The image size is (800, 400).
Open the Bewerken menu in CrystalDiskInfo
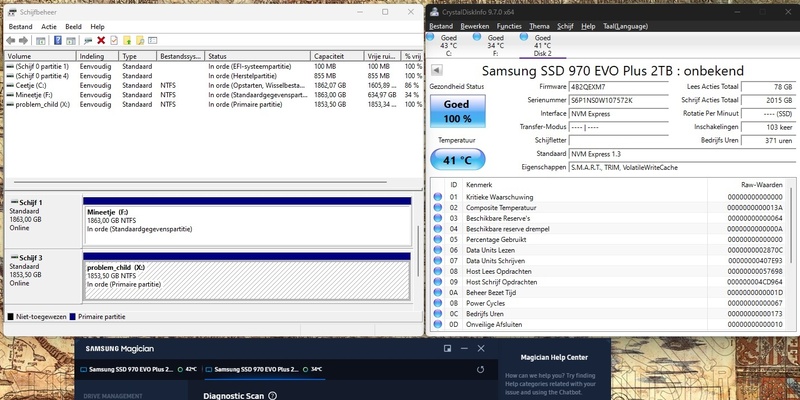pyautogui.click(x=474, y=26)
